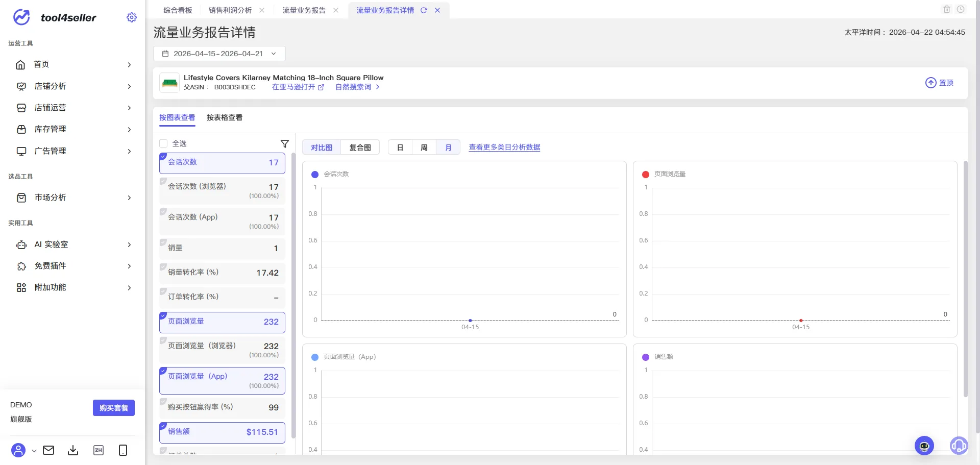This screenshot has height=465, width=980.
Task: Click the chart area vertical scrollbar
Action: click(x=965, y=279)
